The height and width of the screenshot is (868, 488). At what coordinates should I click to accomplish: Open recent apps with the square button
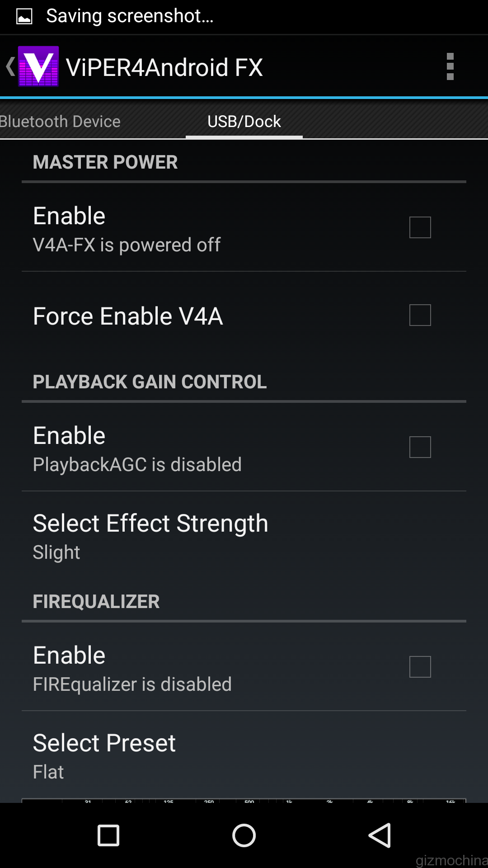tap(108, 835)
